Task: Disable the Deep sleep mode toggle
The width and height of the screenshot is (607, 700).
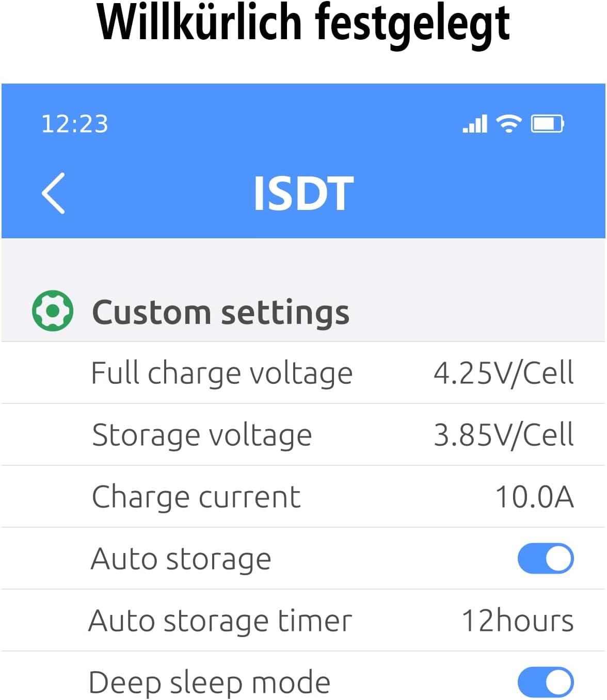Action: pyautogui.click(x=546, y=682)
